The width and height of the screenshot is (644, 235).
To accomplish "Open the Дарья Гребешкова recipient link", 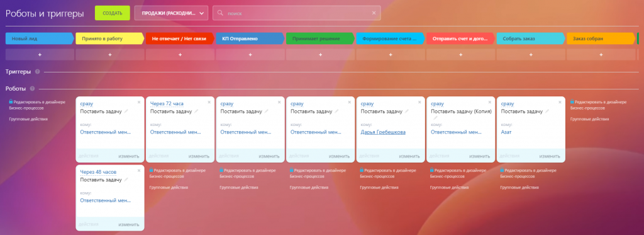I will [383, 132].
